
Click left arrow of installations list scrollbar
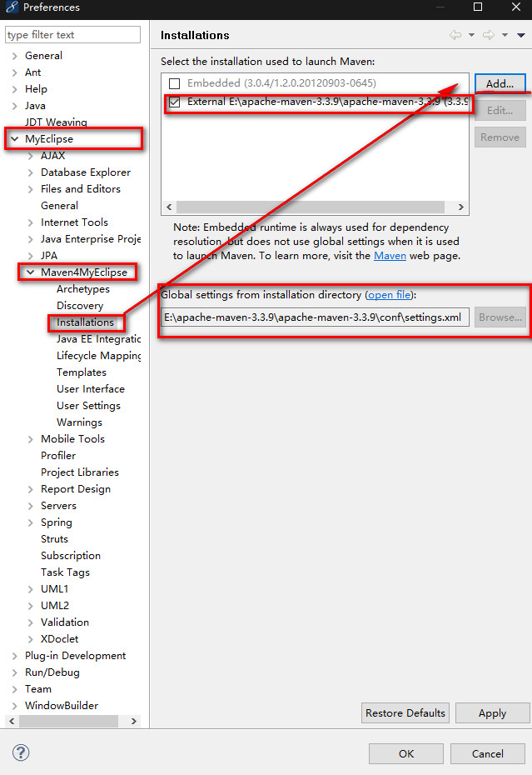[x=170, y=207]
